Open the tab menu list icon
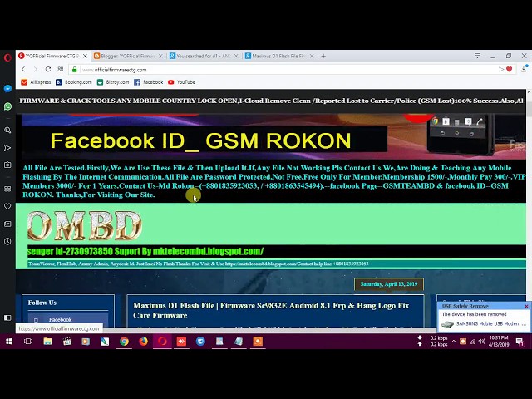532x399 pixels. click(x=477, y=56)
